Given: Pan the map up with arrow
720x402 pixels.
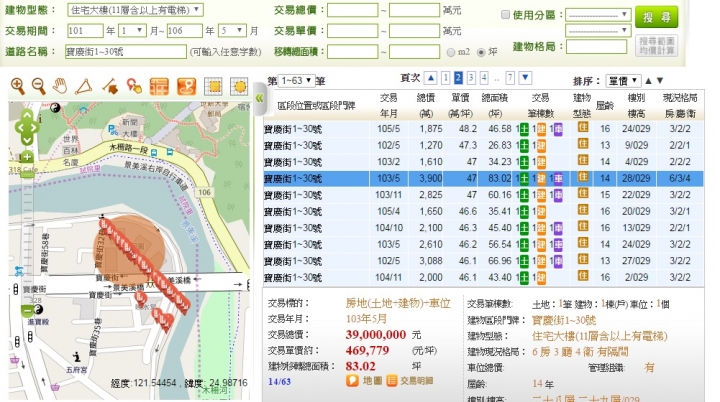Looking at the screenshot, I should pyautogui.click(x=27, y=114).
